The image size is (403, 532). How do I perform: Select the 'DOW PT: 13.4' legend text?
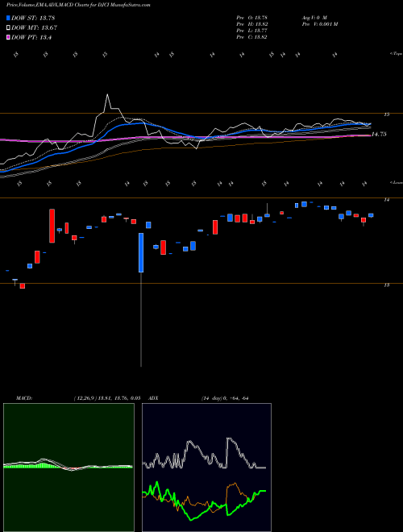[31, 38]
